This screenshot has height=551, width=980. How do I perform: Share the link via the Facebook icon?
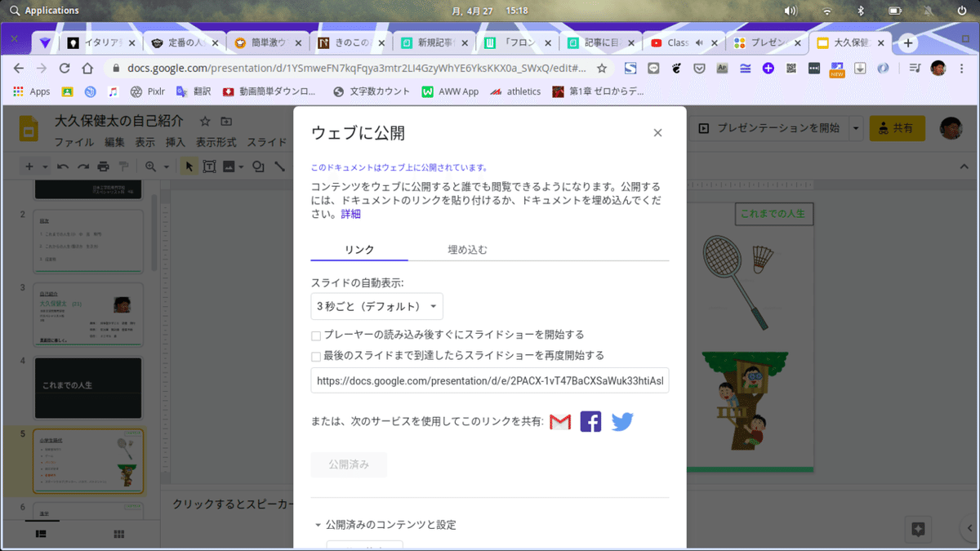(x=590, y=422)
